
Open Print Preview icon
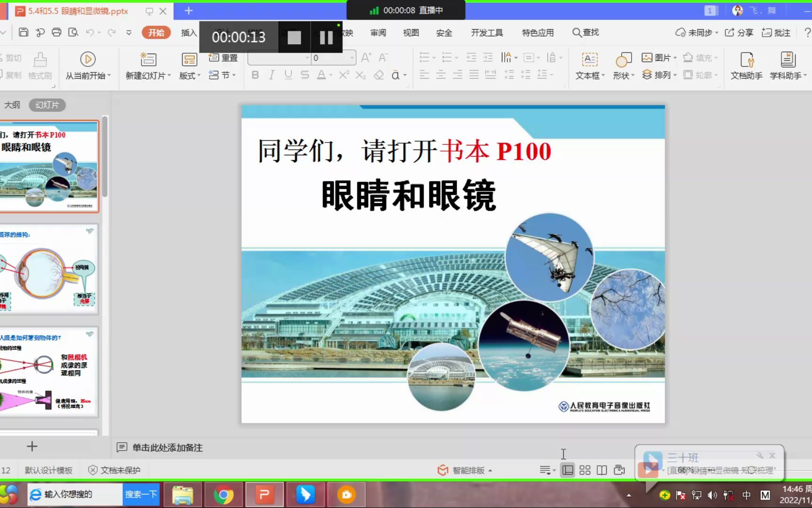point(73,32)
